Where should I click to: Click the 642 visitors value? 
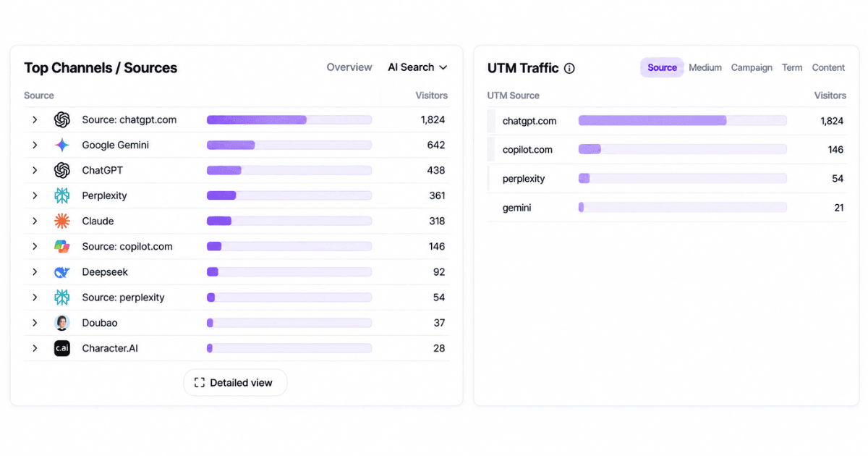436,145
